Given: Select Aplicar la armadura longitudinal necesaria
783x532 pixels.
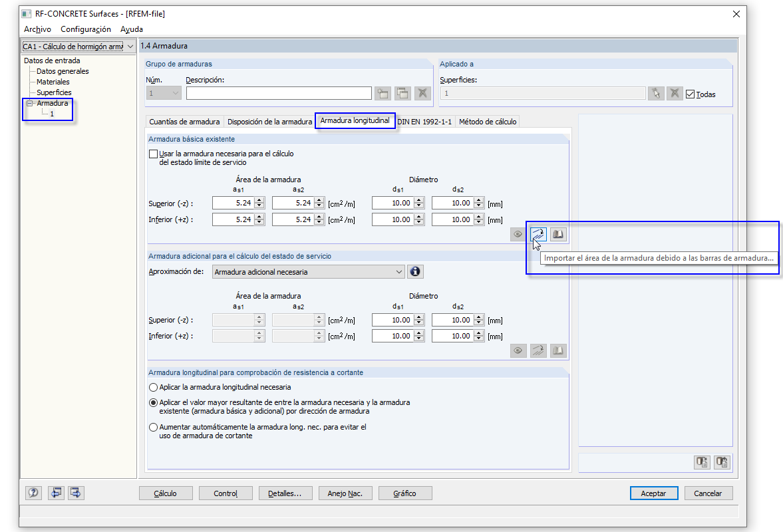Looking at the screenshot, I should [153, 387].
